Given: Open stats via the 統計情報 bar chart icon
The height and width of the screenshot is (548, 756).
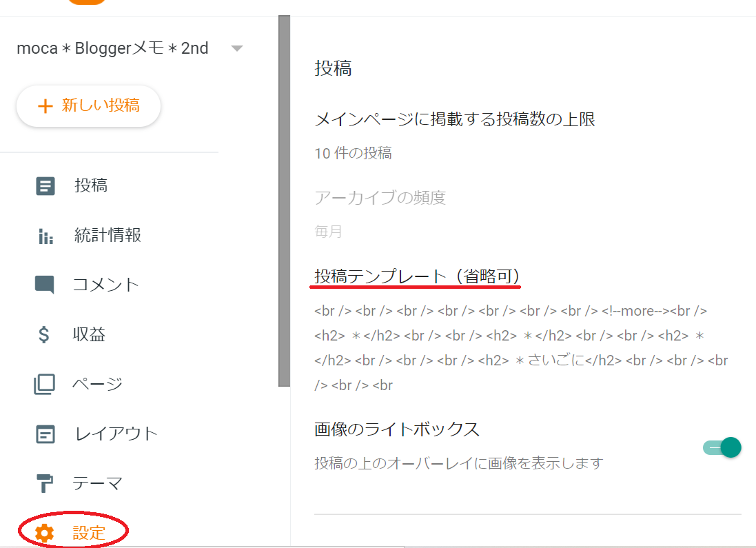Looking at the screenshot, I should tap(44, 235).
